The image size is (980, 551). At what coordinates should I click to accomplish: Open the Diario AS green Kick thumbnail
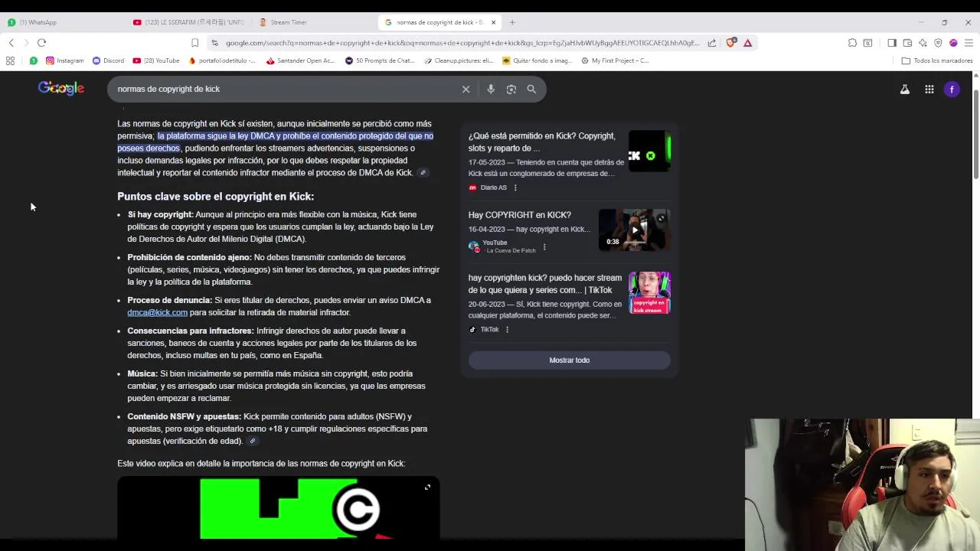(x=649, y=152)
